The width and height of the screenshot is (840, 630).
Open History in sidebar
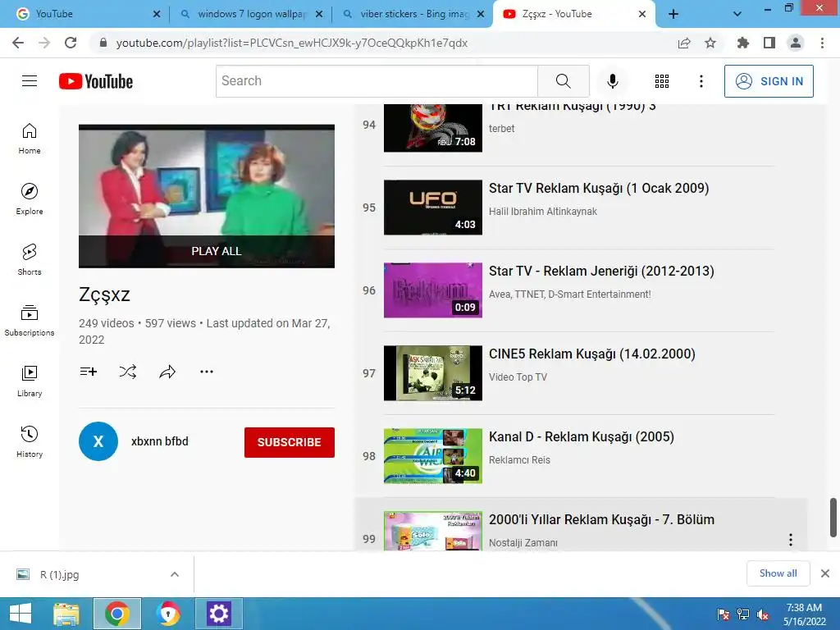point(30,441)
